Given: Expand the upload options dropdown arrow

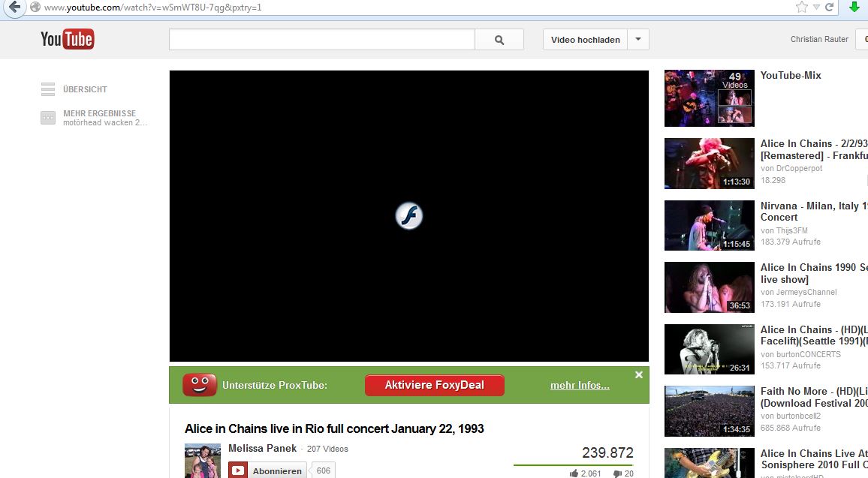Looking at the screenshot, I should [638, 39].
